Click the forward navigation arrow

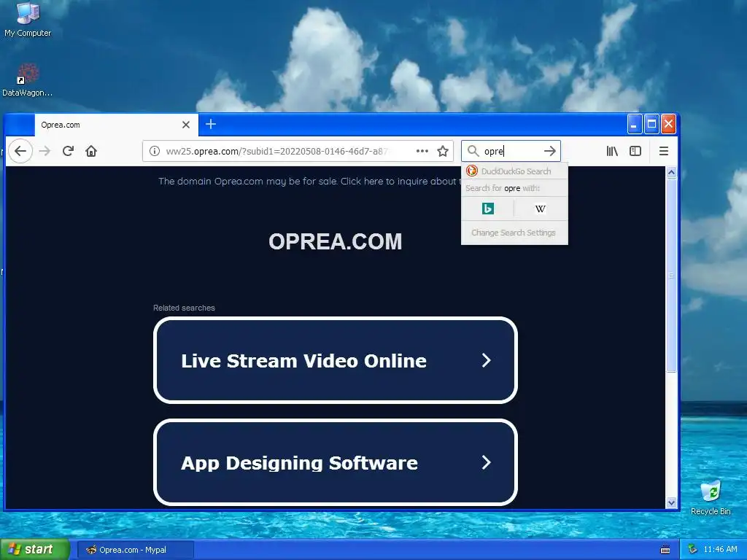(x=44, y=151)
